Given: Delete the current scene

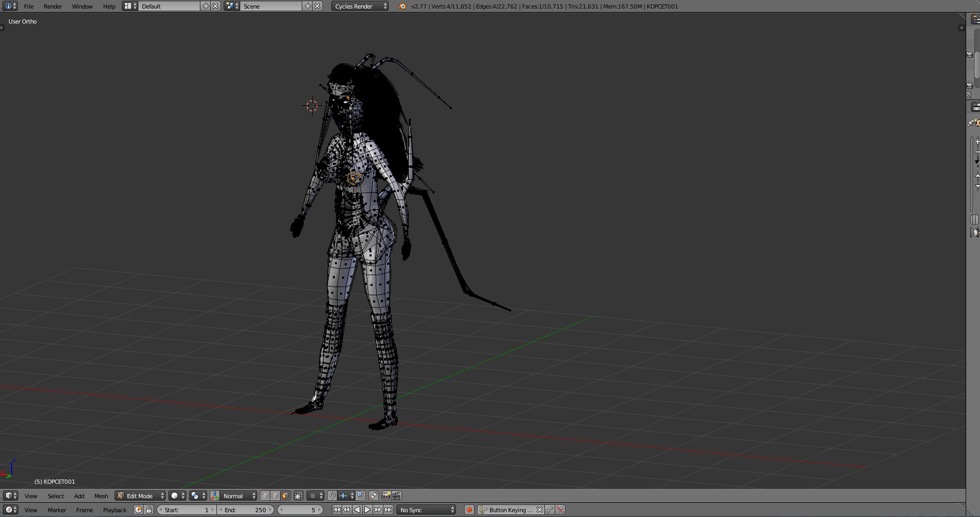Looking at the screenshot, I should coord(317,6).
